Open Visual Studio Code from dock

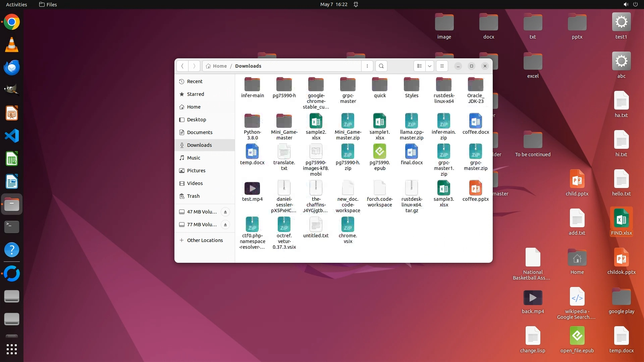tap(12, 136)
